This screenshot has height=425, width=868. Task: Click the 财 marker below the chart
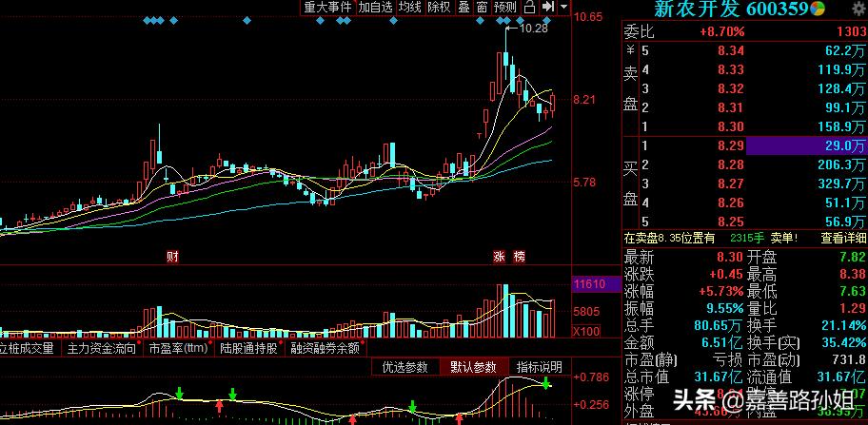(x=172, y=257)
